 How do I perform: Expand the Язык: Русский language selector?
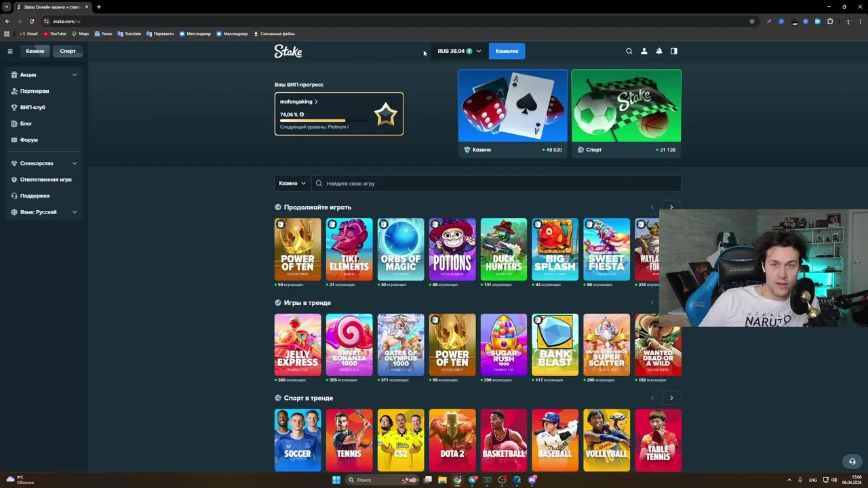[x=44, y=212]
